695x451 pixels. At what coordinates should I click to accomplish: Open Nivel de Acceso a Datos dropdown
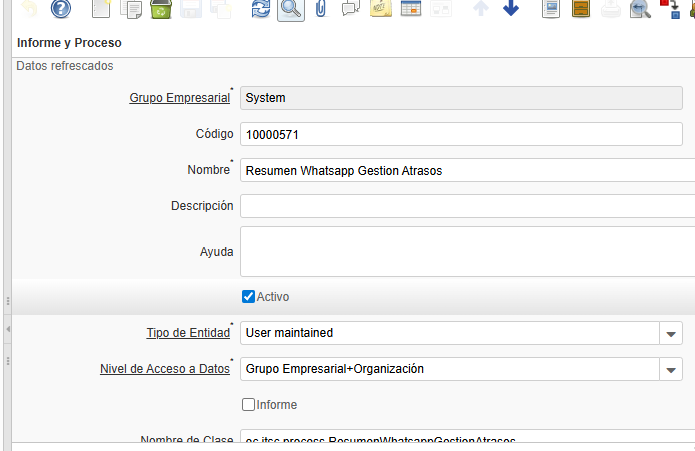click(671, 370)
